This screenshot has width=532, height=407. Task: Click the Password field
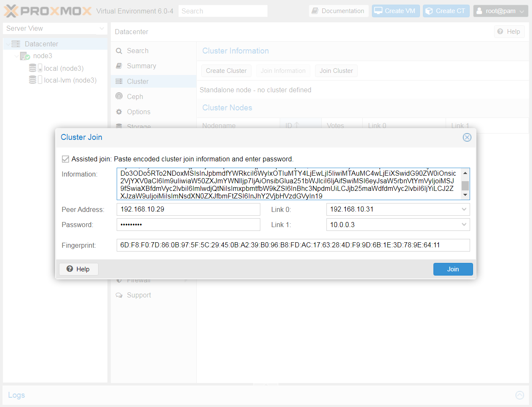[x=188, y=225]
